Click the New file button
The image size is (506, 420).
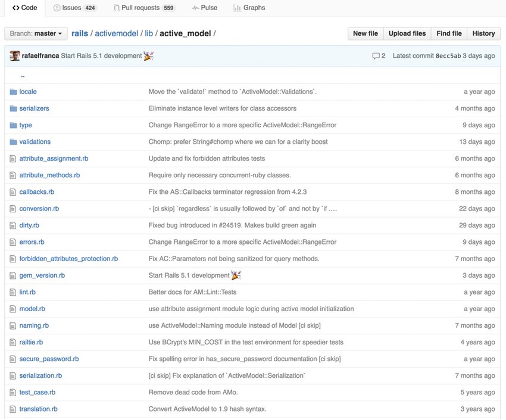(366, 33)
